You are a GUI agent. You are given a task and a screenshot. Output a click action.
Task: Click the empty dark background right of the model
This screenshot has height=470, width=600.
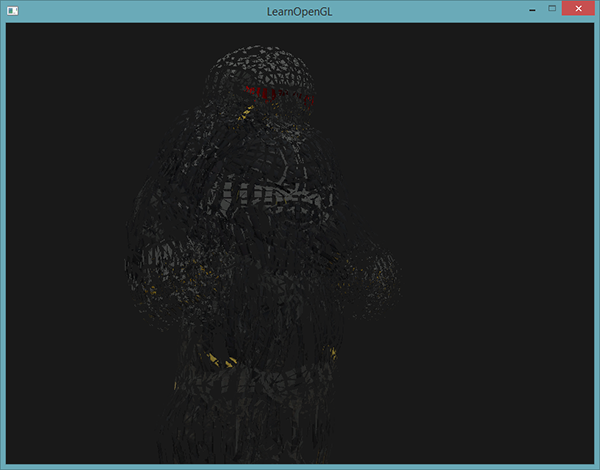tap(500, 250)
